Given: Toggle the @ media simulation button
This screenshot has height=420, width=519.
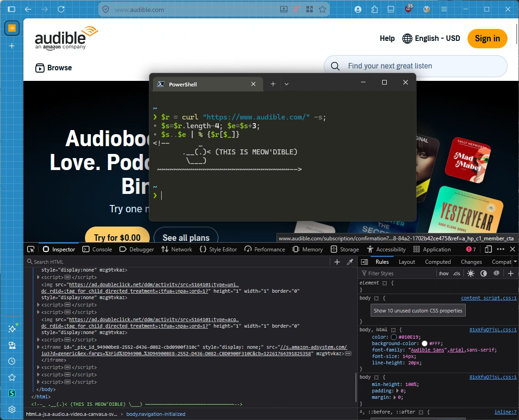Looking at the screenshot, I should pyautogui.click(x=496, y=273).
